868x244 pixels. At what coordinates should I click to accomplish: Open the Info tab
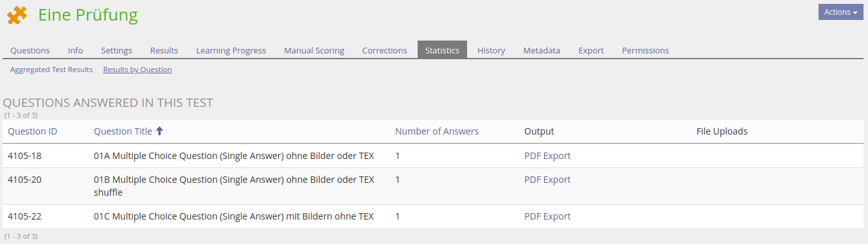[x=75, y=50]
